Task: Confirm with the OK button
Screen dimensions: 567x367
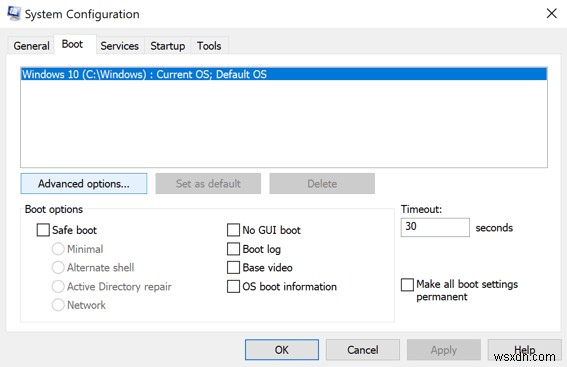Action: pyautogui.click(x=282, y=350)
